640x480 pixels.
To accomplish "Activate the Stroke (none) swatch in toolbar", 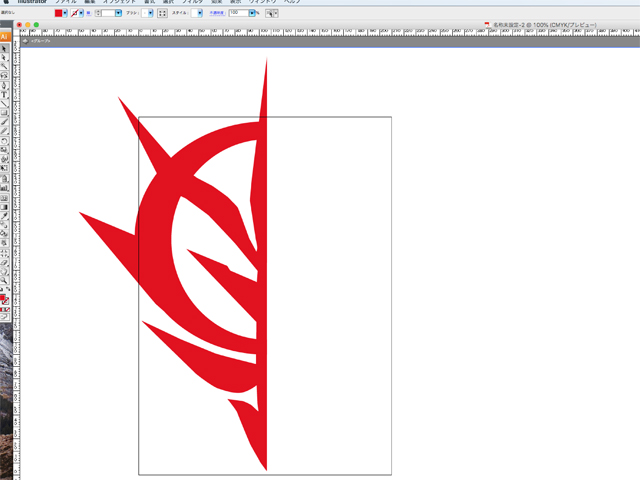I will click(x=6, y=302).
